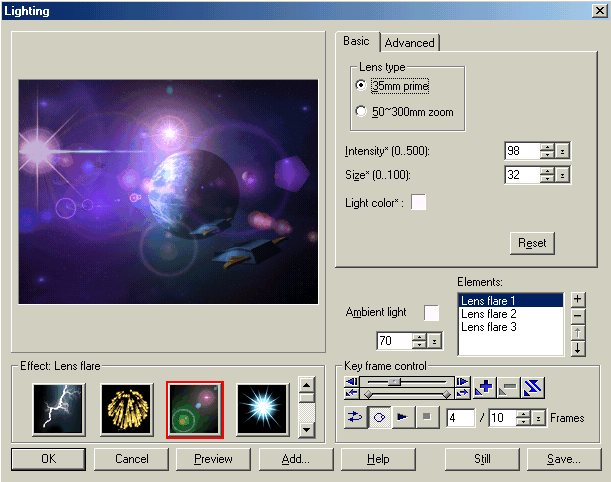Add a key frame with the plus icon
The width and height of the screenshot is (611, 482).
484,387
